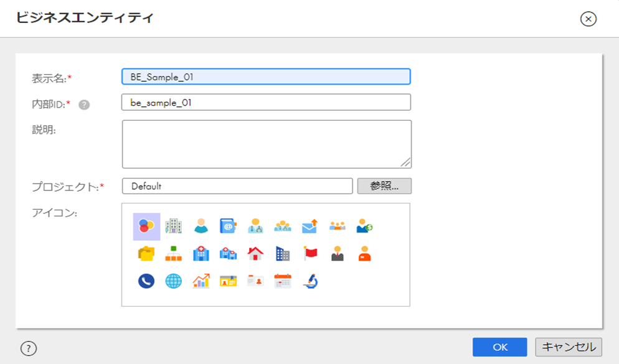
Task: Open help via bottom-left question mark
Action: [x=29, y=348]
